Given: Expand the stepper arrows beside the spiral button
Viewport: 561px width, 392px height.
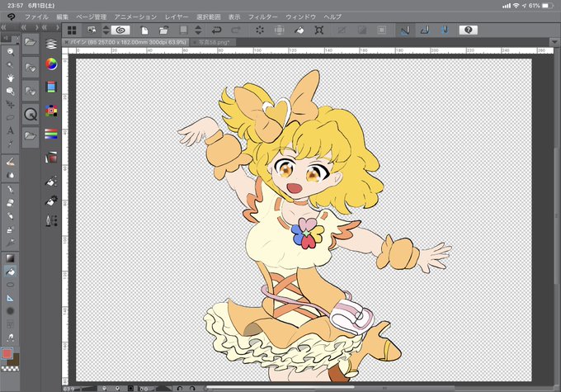Looking at the screenshot, I should click(106, 30).
